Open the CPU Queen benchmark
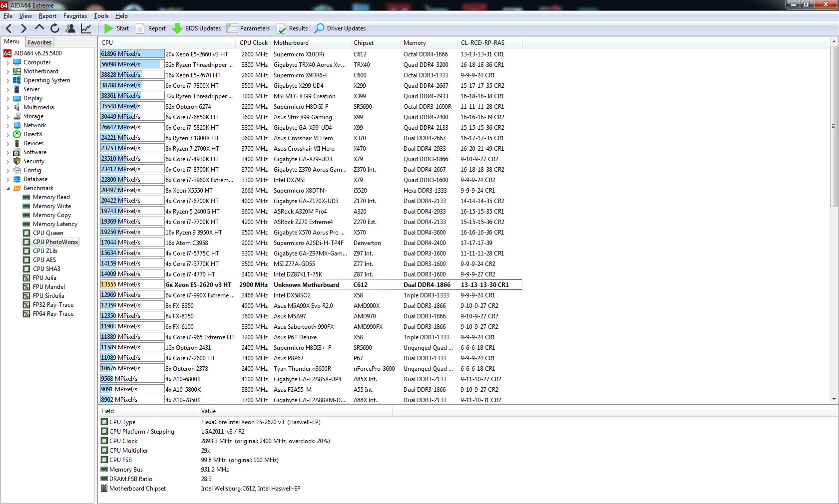Viewport: 839px width, 504px height. click(48, 233)
